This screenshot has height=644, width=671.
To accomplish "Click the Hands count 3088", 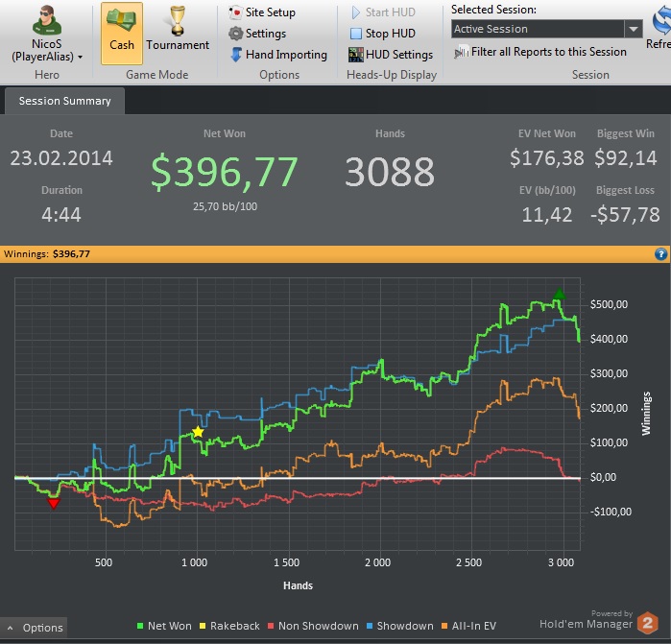I will [390, 172].
